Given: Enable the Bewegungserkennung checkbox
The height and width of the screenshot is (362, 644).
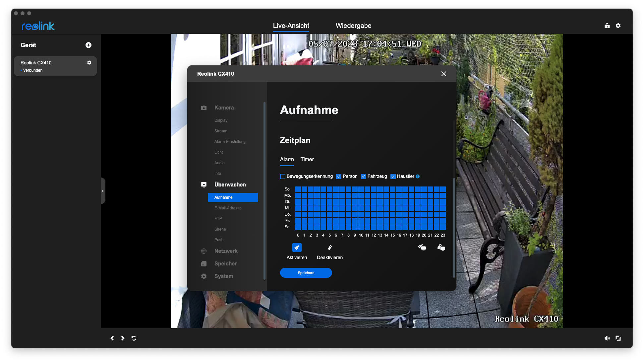Looking at the screenshot, I should (x=283, y=177).
